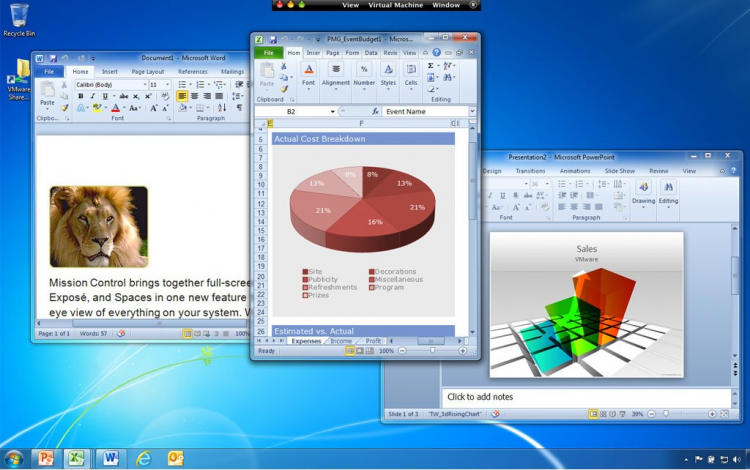The width and height of the screenshot is (750, 470).
Task: Align text right in Word
Action: tap(207, 96)
